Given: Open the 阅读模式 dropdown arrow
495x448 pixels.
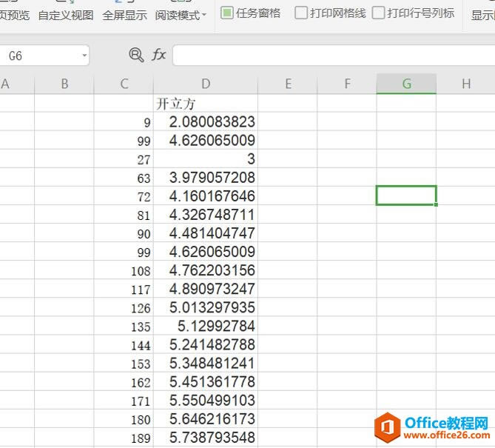Looking at the screenshot, I should tap(204, 15).
